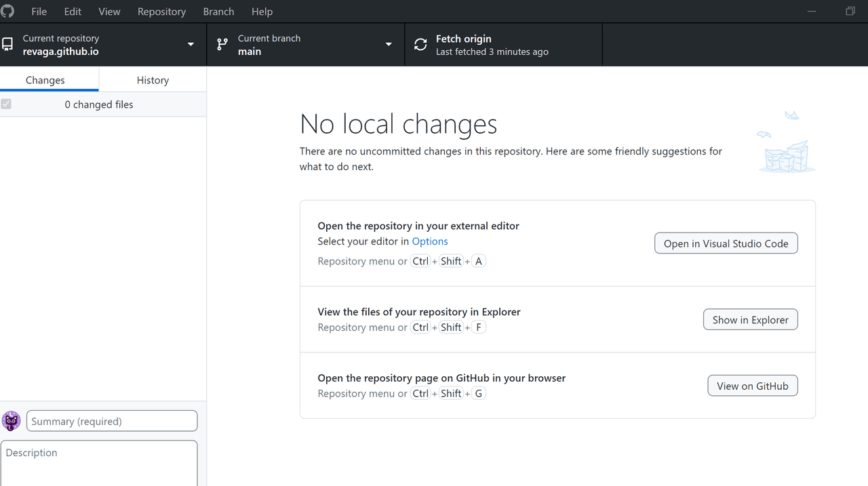Click the Fetch origin sync arrows icon
This screenshot has width=868, height=486.
click(x=420, y=45)
